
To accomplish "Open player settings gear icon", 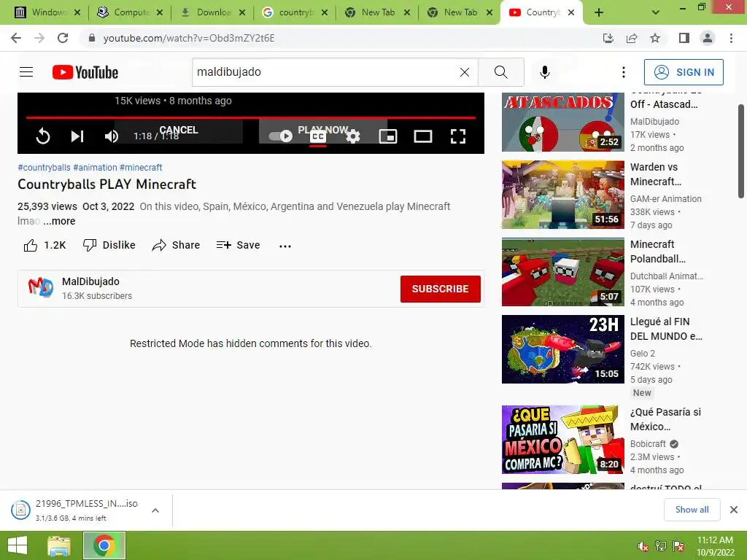I will click(x=353, y=136).
